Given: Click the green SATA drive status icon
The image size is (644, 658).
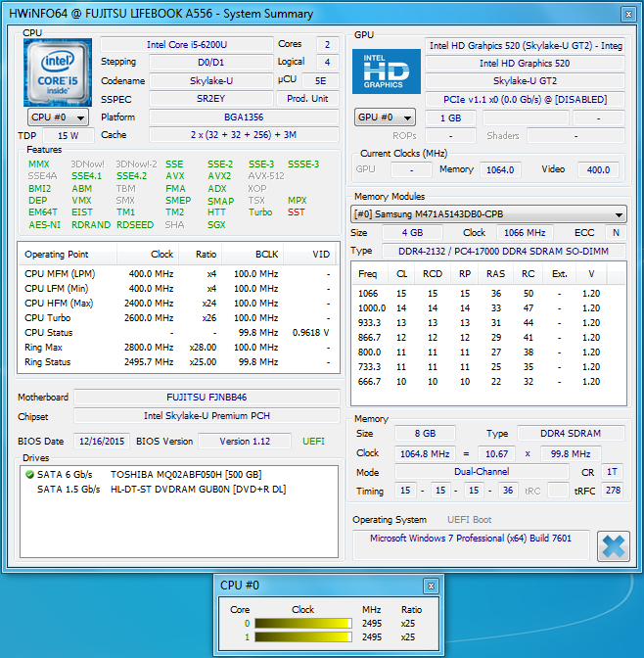Looking at the screenshot, I should [29, 475].
